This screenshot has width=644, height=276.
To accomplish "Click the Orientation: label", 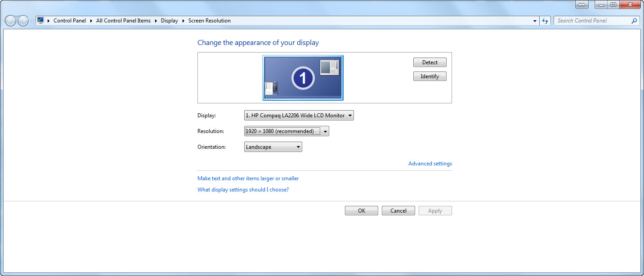I will point(212,147).
